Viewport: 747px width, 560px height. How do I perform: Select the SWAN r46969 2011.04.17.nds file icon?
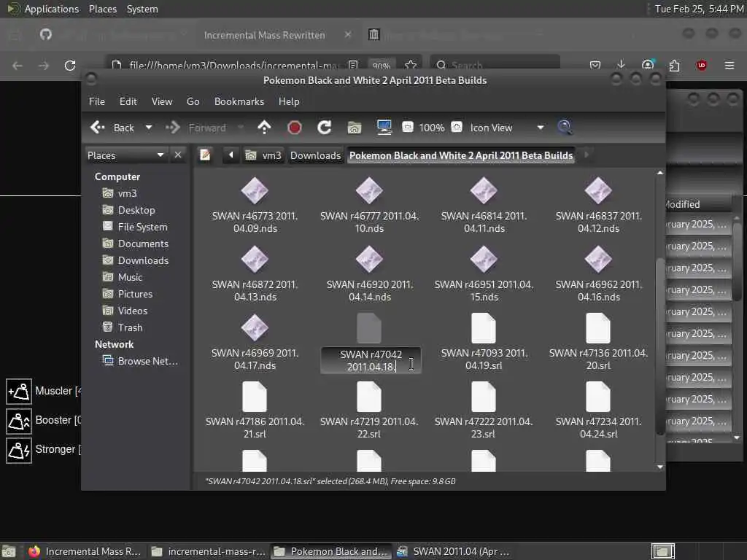[x=255, y=328]
